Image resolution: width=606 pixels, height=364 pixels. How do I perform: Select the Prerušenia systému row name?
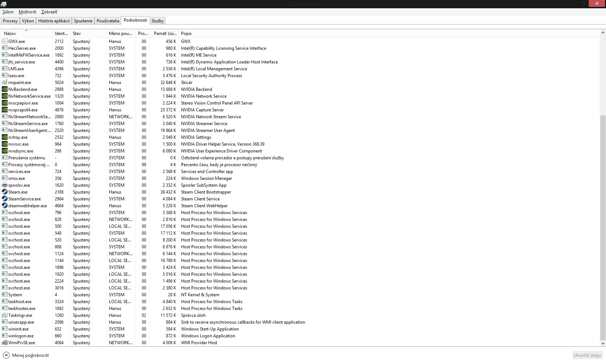pos(27,158)
